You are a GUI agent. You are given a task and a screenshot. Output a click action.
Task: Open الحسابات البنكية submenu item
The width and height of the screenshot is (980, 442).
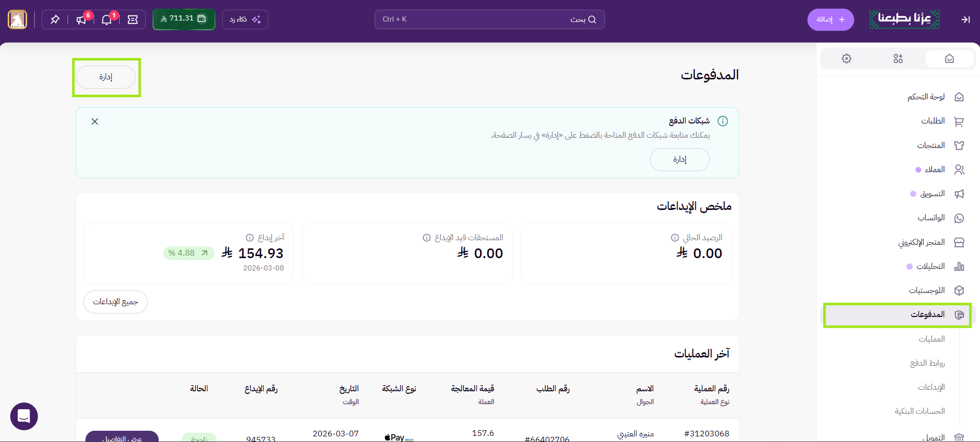tap(920, 411)
